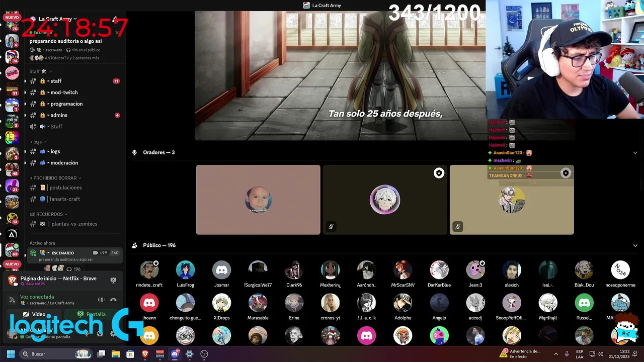Click taskbar volume speaker icon
Viewport: 644px width, 362px height.
click(600, 354)
